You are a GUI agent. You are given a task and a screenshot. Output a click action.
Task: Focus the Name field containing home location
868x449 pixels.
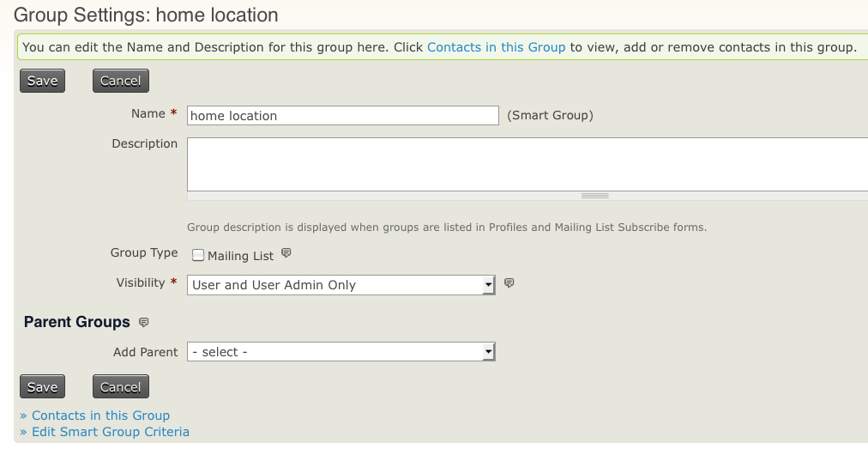[342, 116]
